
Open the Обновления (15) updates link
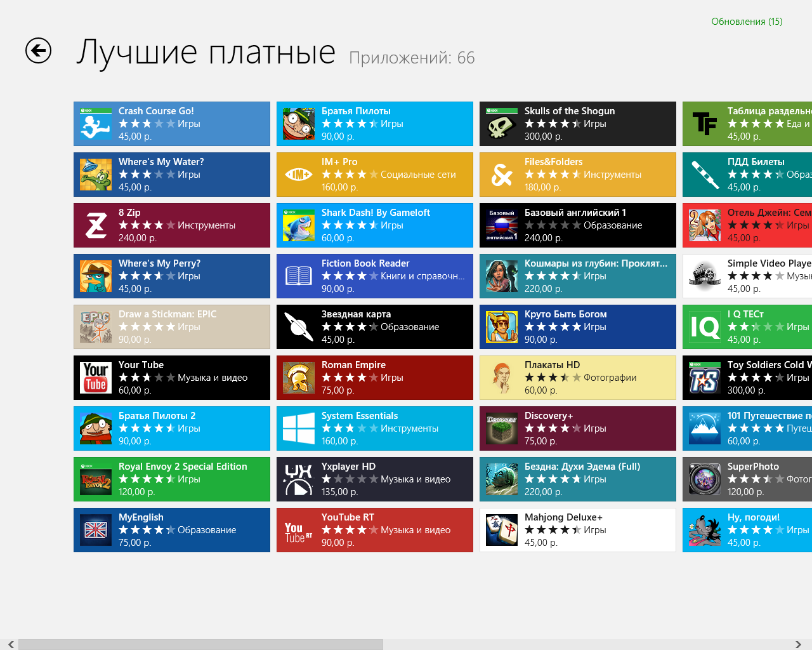[x=747, y=22]
